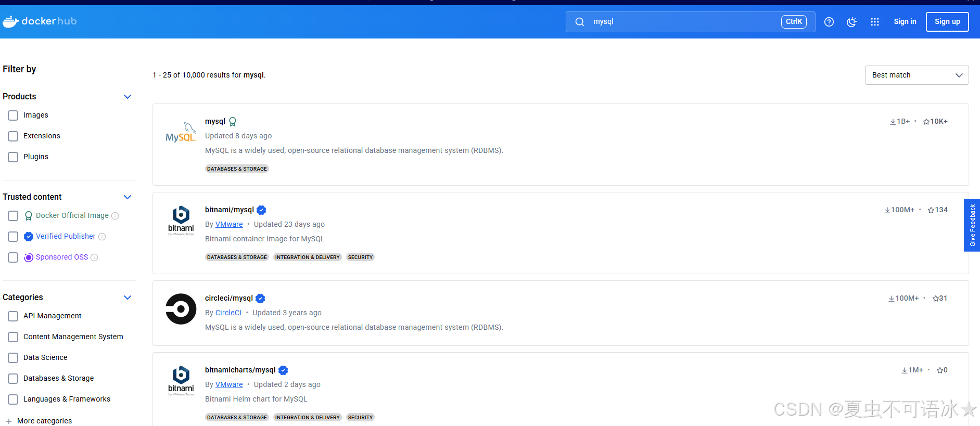Click the CtrlK shortcut badge in search
The image size is (980, 426).
coord(794,22)
